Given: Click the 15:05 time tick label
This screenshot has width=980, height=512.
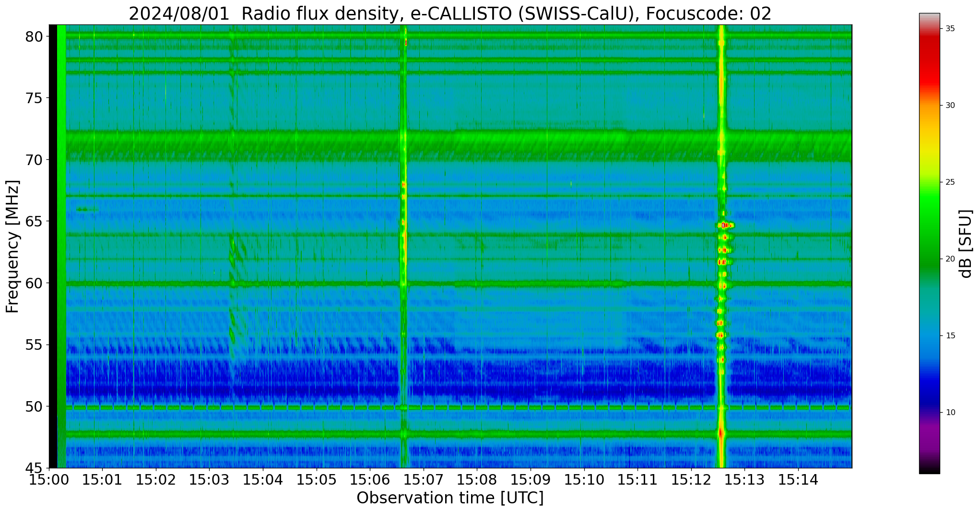Looking at the screenshot, I should (x=317, y=479).
